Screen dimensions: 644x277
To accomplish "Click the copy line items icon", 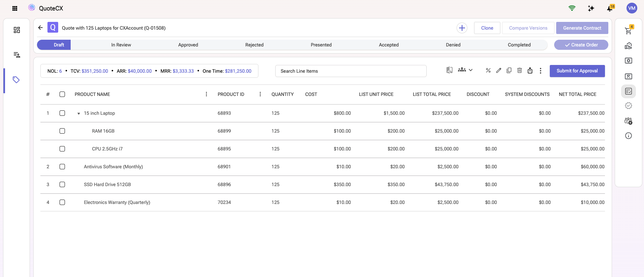I will coord(509,70).
